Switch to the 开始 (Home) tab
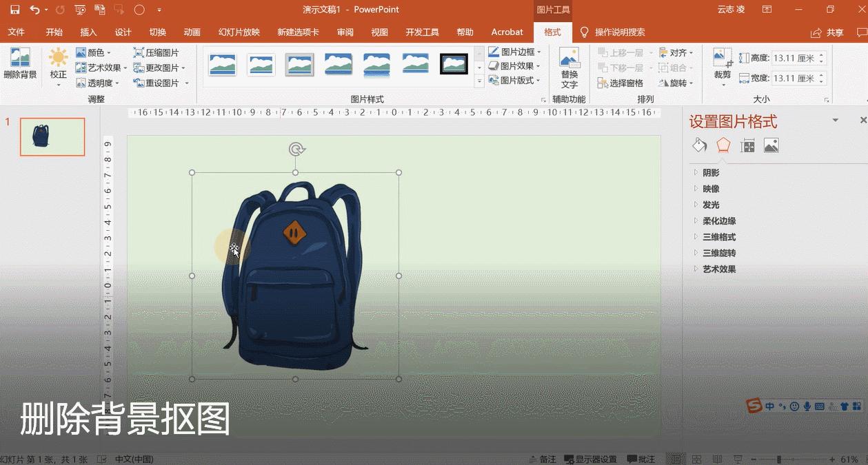Screen dimensions: 868x465 (54, 32)
